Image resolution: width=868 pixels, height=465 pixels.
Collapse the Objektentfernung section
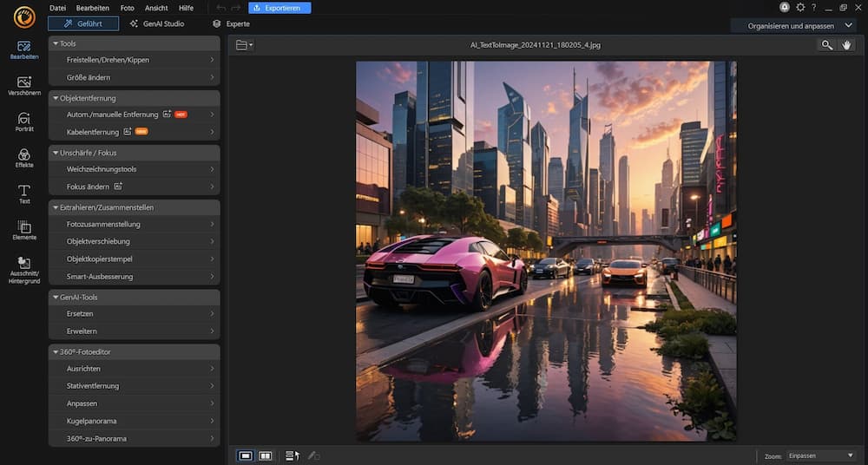134,98
